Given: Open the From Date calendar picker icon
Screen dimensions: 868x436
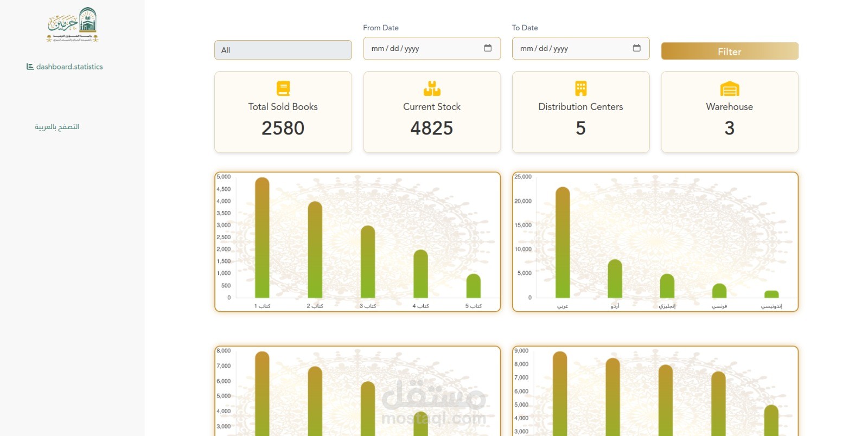Looking at the screenshot, I should tap(488, 48).
